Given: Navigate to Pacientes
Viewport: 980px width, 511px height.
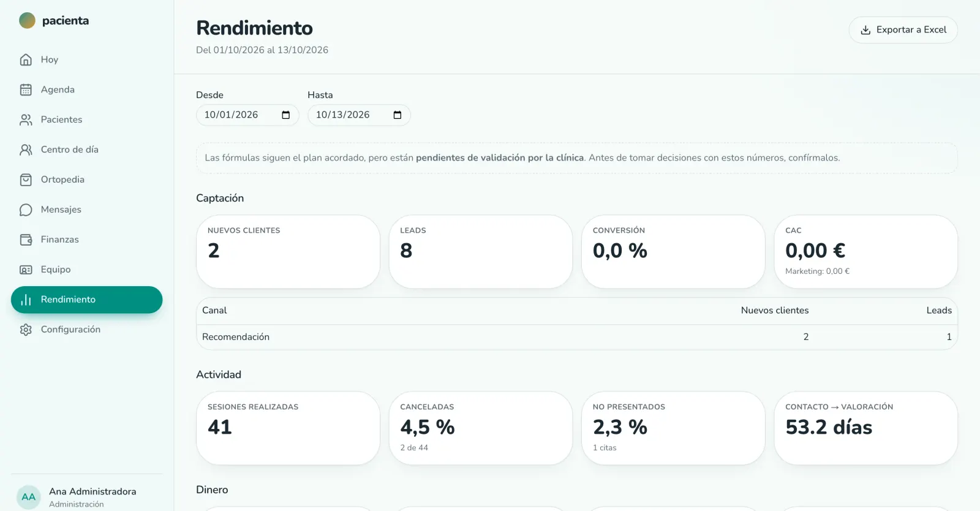Looking at the screenshot, I should [87, 119].
